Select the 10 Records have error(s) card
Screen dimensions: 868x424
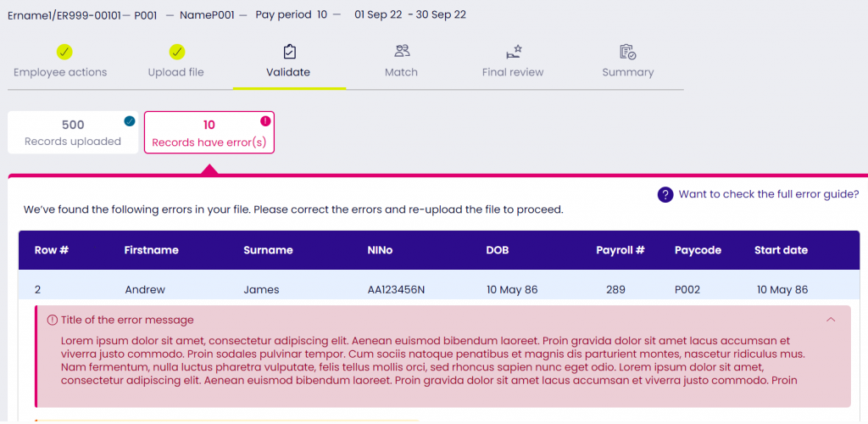click(x=209, y=133)
